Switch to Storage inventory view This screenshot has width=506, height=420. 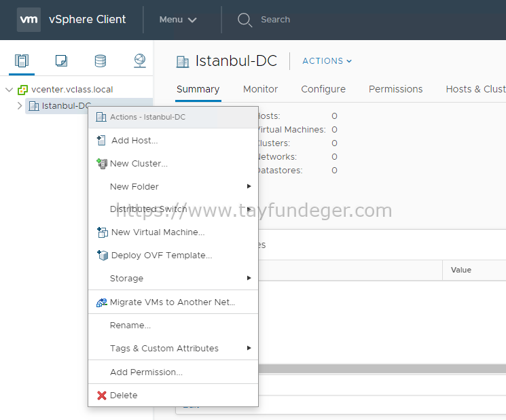point(101,60)
